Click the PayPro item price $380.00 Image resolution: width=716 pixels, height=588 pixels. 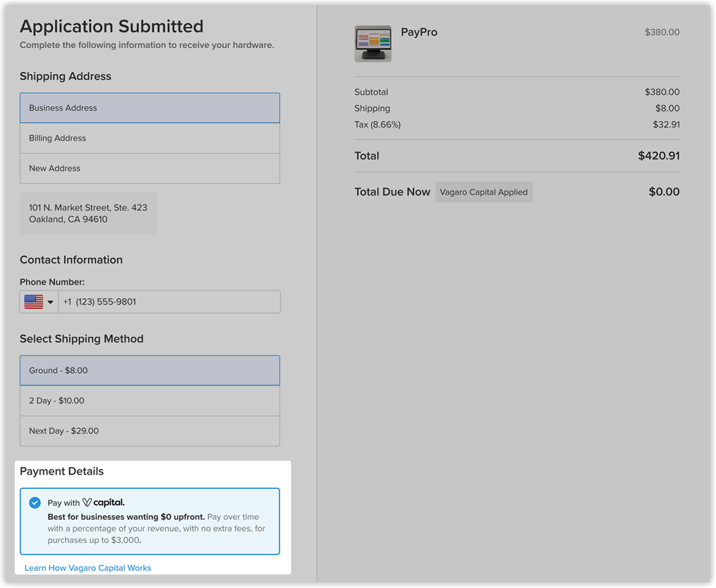(662, 32)
